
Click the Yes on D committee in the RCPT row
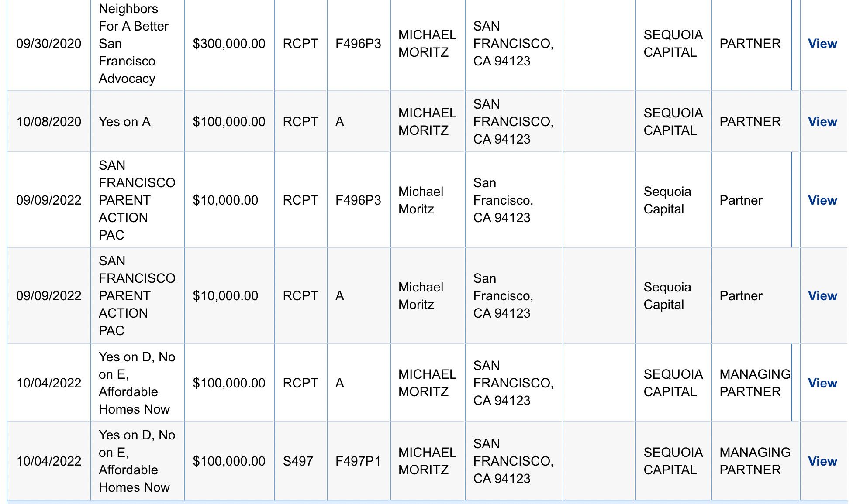137,383
